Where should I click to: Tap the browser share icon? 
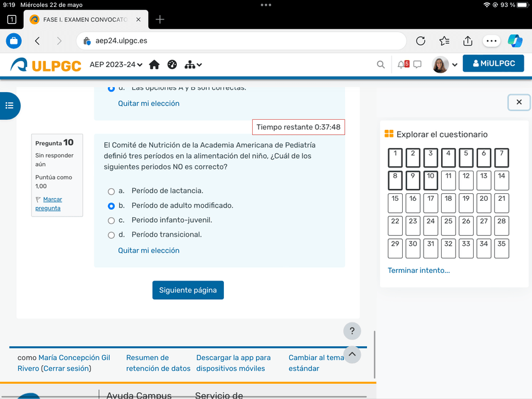click(x=467, y=41)
